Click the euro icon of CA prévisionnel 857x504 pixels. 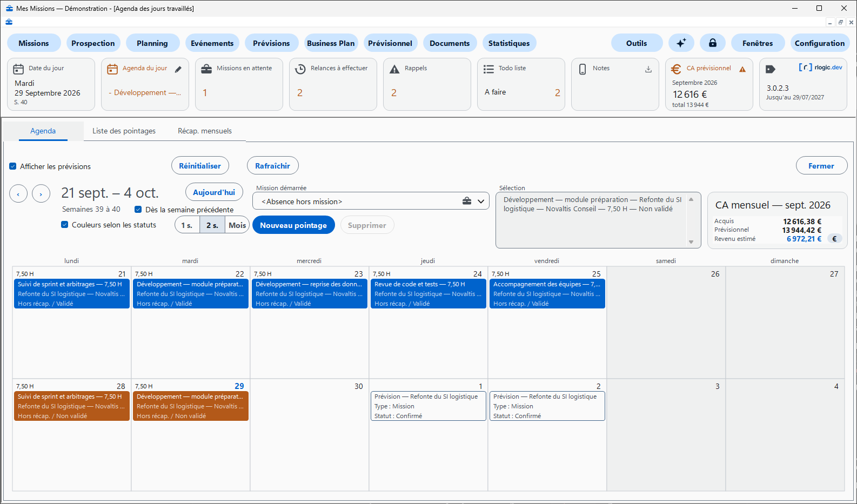tap(676, 69)
